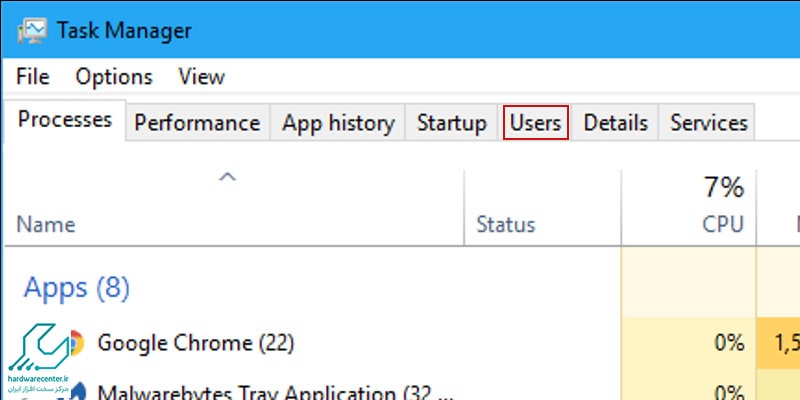Open the View menu
800x400 pixels.
click(x=202, y=77)
